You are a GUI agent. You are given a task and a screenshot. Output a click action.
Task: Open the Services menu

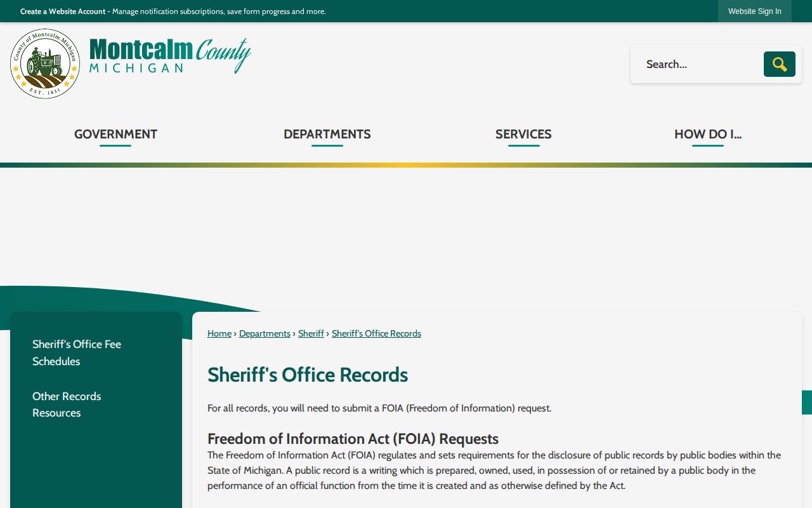tap(523, 134)
